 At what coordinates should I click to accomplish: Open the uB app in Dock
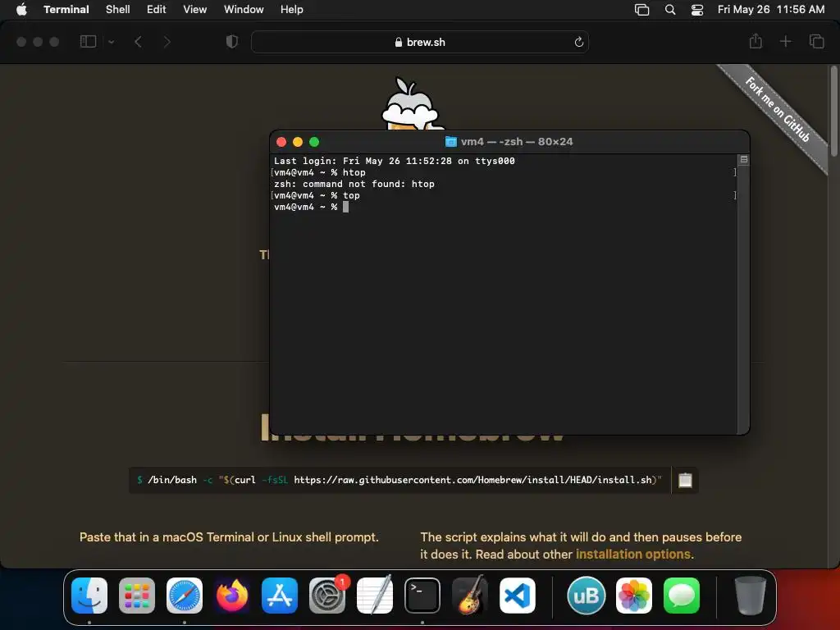(586, 596)
